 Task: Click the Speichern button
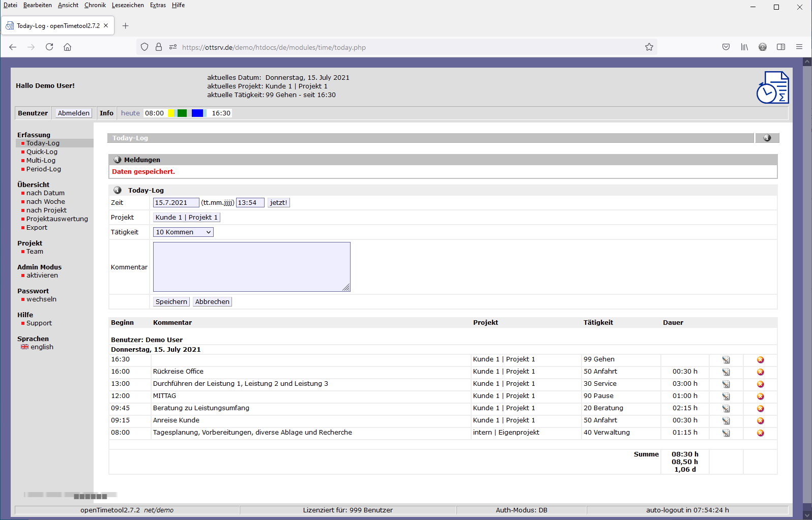tap(171, 302)
